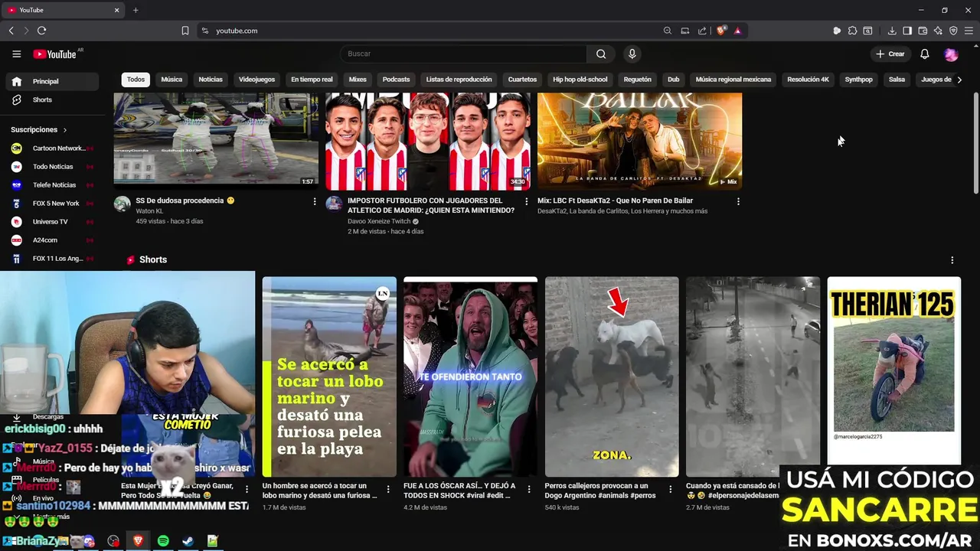Open A24com subscription
The image size is (980, 551).
click(52, 240)
